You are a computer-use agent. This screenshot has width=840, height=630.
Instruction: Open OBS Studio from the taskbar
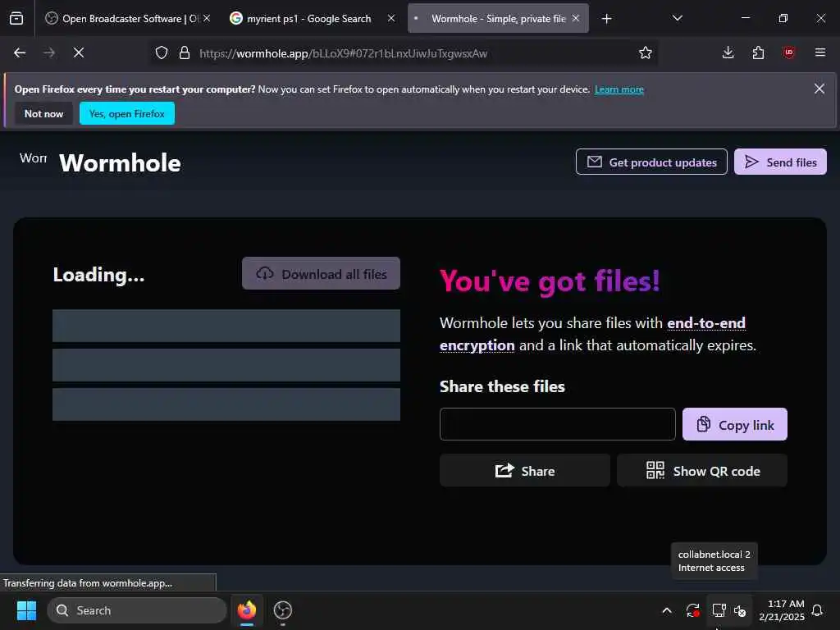282,610
